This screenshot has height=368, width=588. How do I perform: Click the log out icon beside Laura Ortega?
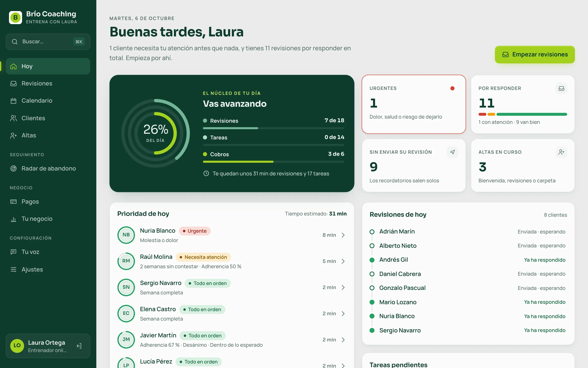(79, 346)
